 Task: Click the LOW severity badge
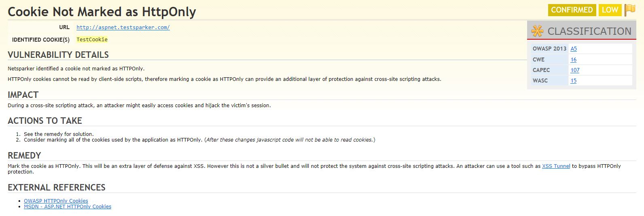(x=610, y=10)
